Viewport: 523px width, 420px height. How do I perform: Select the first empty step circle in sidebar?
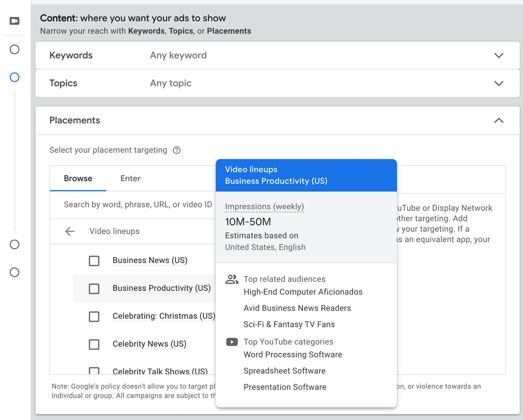pos(14,50)
